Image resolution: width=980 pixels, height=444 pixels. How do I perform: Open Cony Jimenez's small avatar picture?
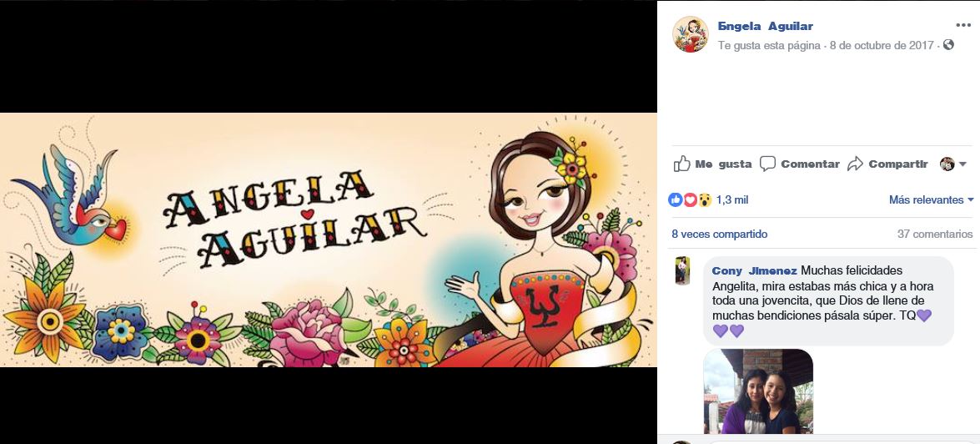tap(682, 270)
